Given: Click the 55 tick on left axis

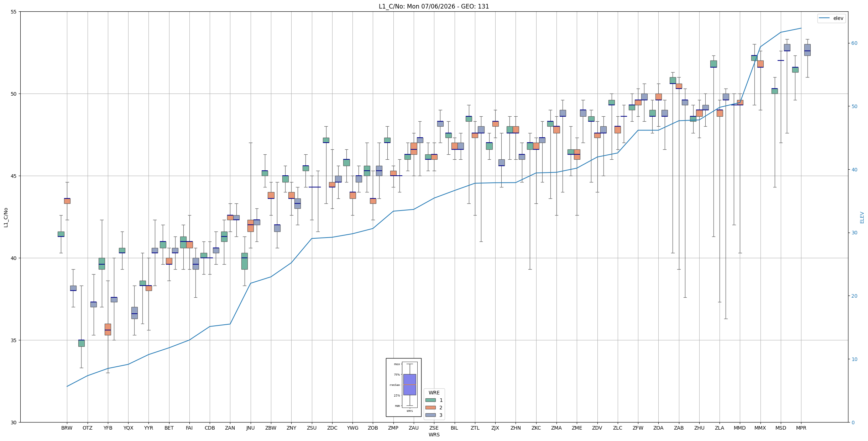Looking at the screenshot, I should [14, 12].
